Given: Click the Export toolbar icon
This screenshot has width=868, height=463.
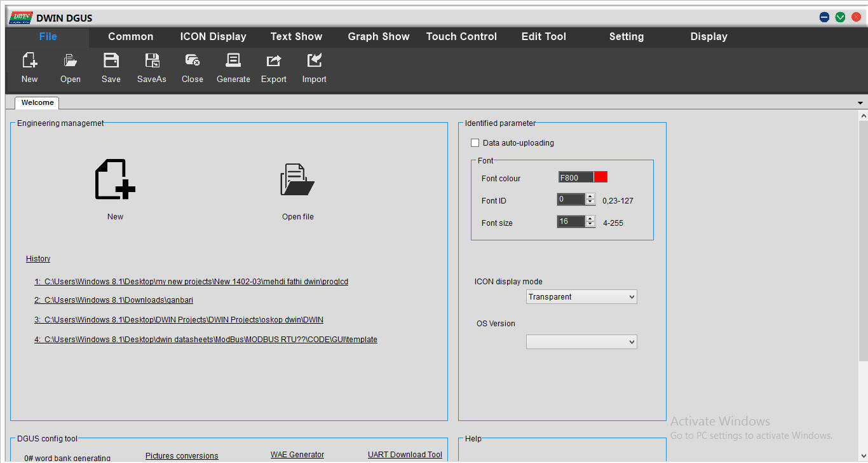Looking at the screenshot, I should point(274,61).
